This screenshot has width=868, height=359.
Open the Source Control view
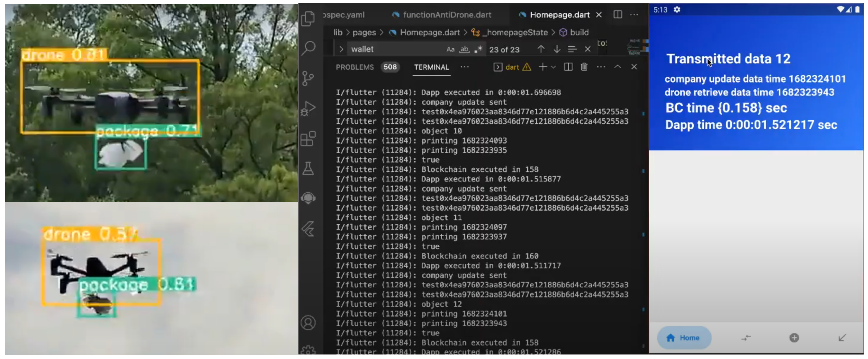click(x=308, y=78)
